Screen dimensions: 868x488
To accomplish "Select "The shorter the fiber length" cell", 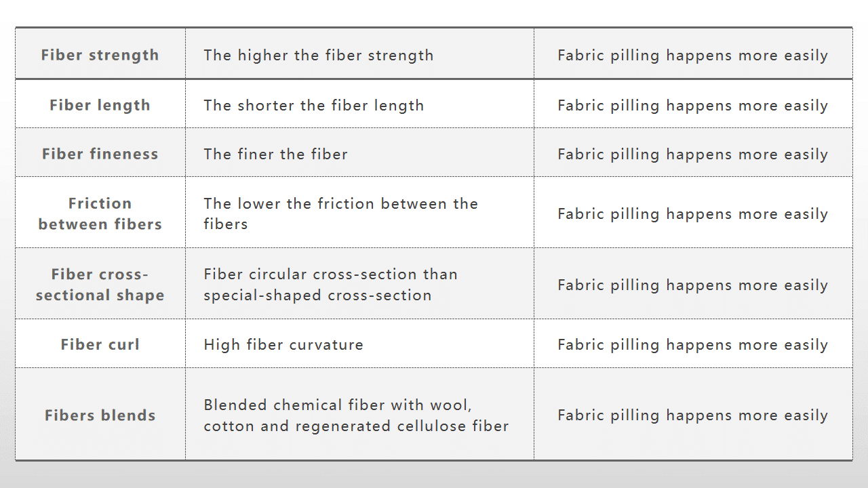I will pyautogui.click(x=313, y=105).
